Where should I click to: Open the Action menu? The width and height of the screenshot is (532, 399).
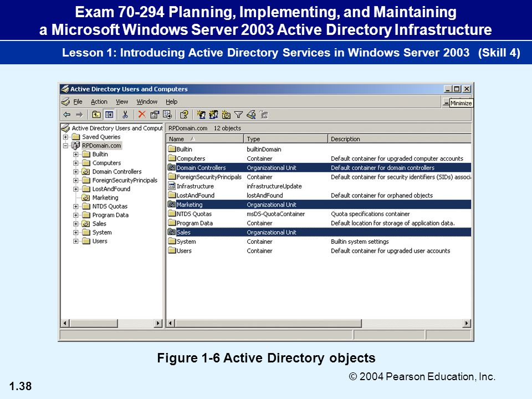(x=99, y=101)
